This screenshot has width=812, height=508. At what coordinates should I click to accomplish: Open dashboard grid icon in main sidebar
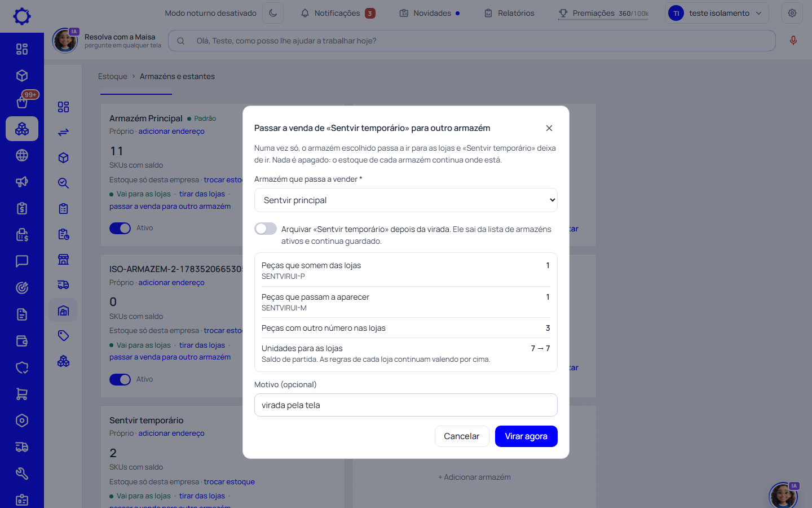tap(22, 49)
